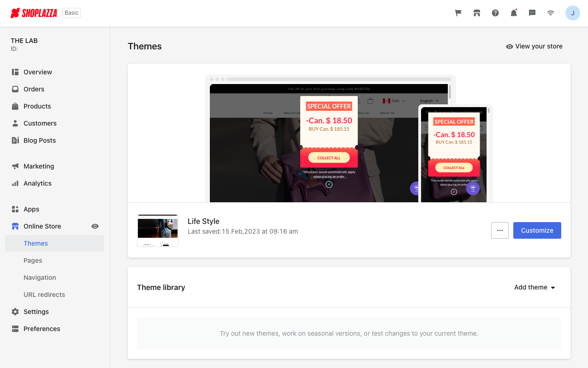Open the profile avatar menu
The height and width of the screenshot is (368, 588).
pos(573,13)
